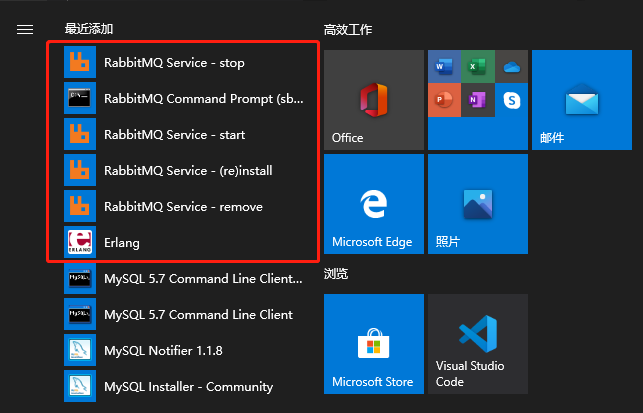Open the hamburger menu at the top left
Image resolution: width=643 pixels, height=413 pixels.
click(x=25, y=30)
